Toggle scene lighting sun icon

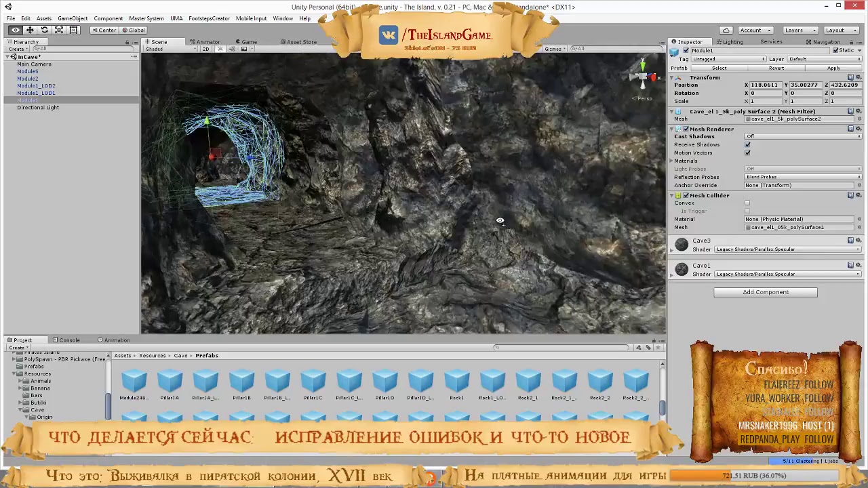[x=220, y=49]
